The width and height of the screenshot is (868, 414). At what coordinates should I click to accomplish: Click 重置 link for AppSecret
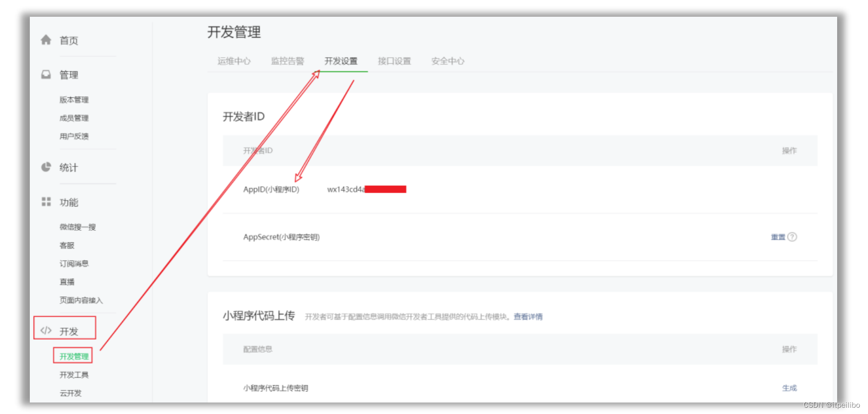pyautogui.click(x=778, y=237)
